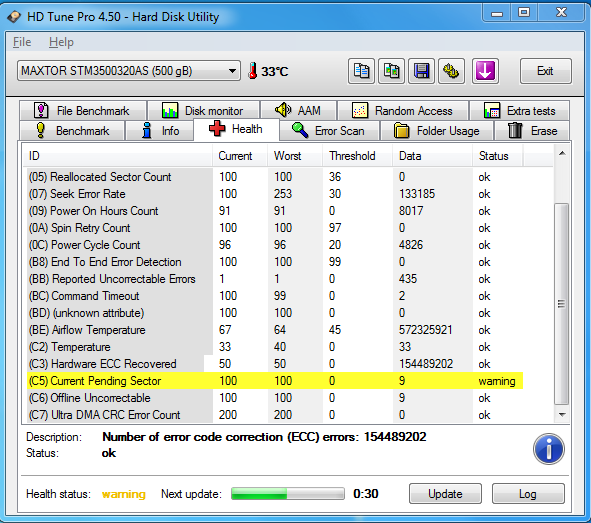
Task: Click the Update button
Action: click(445, 494)
